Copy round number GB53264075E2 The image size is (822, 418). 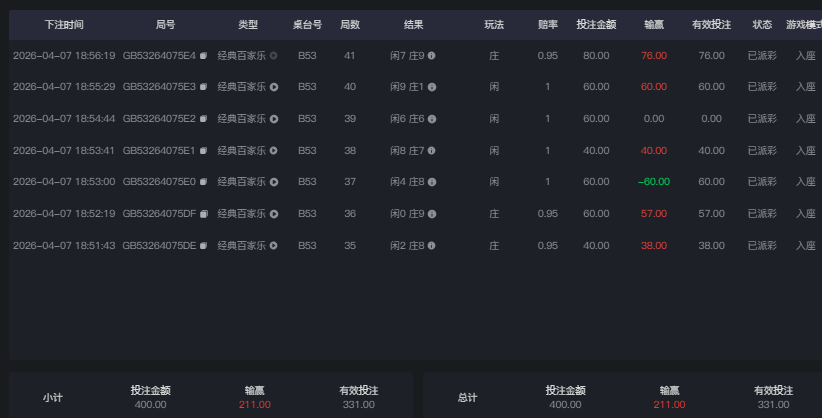coord(203,119)
